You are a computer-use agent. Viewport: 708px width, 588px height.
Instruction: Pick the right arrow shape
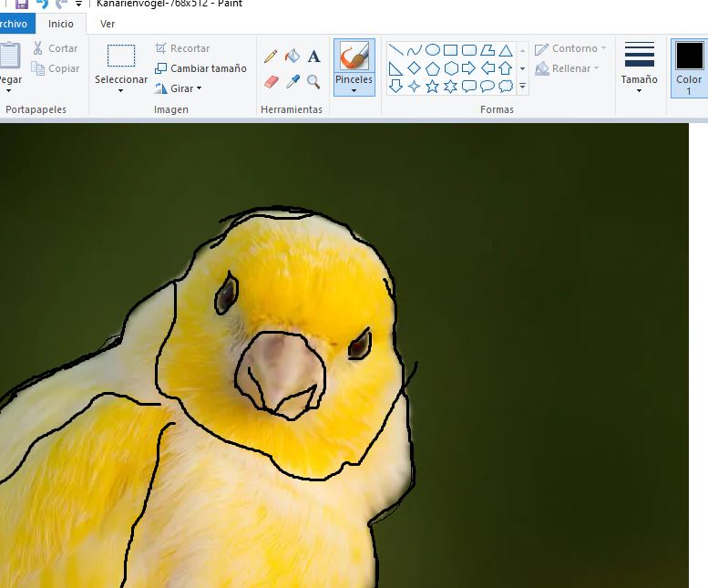pyautogui.click(x=469, y=68)
